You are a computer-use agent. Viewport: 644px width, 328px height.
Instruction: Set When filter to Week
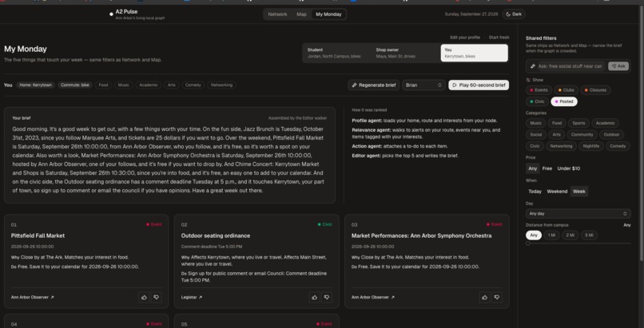click(x=579, y=192)
